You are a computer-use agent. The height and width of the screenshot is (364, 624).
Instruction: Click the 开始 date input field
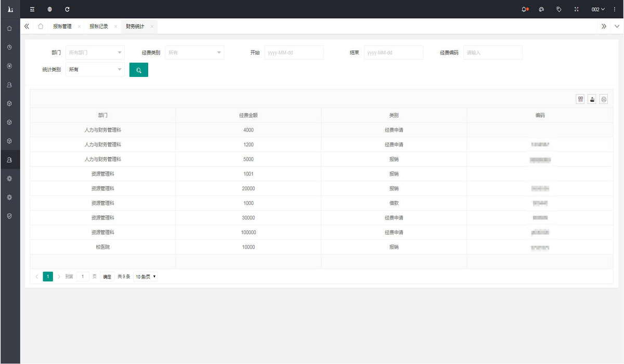[x=294, y=53]
